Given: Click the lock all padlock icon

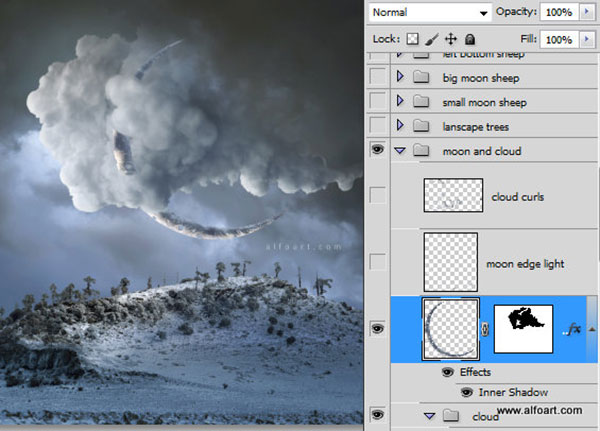Looking at the screenshot, I should click(470, 39).
